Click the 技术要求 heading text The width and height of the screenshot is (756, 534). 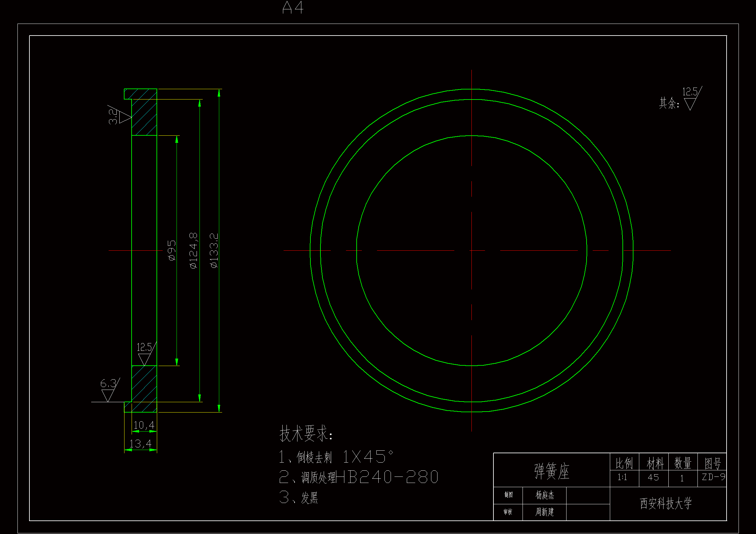point(306,433)
